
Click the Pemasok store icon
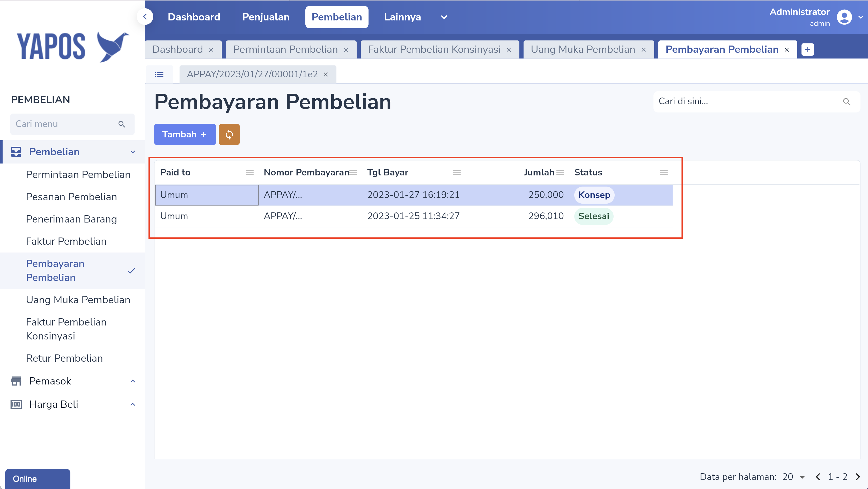tap(16, 381)
